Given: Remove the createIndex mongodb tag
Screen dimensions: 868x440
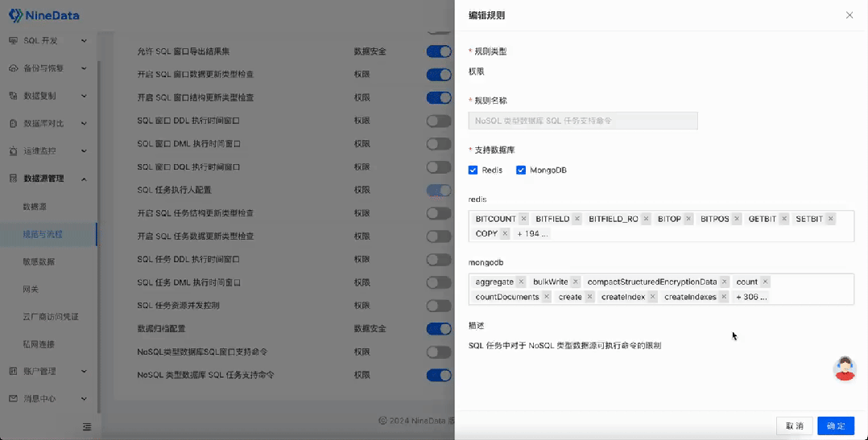Looking at the screenshot, I should [x=653, y=297].
